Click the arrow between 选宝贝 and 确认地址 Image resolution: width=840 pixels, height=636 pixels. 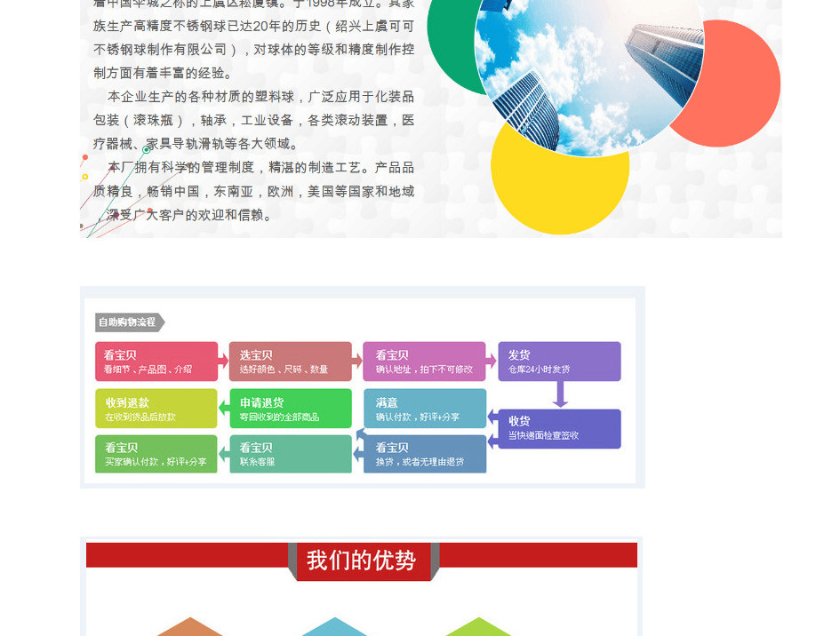[357, 362]
